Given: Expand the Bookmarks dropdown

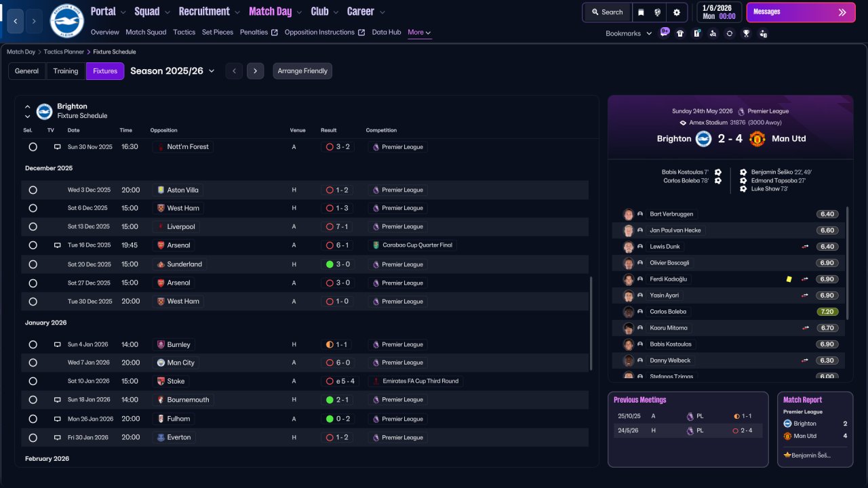Looking at the screenshot, I should tap(629, 33).
